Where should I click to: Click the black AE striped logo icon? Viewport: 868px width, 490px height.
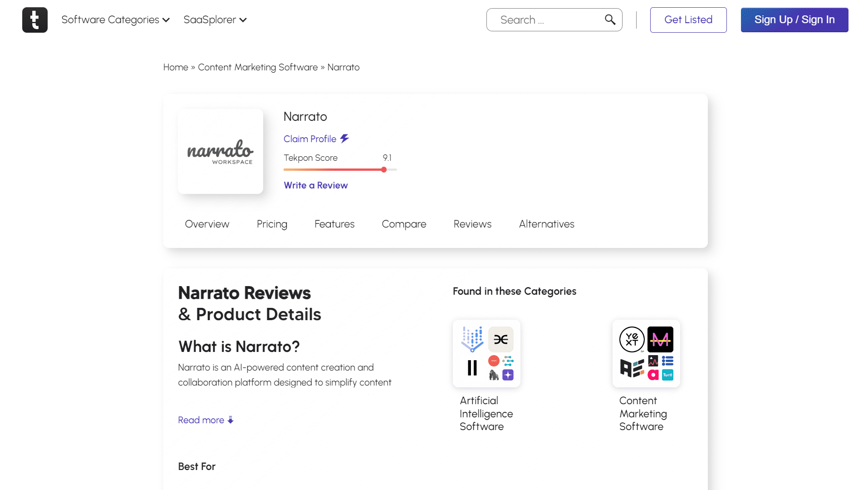632,368
